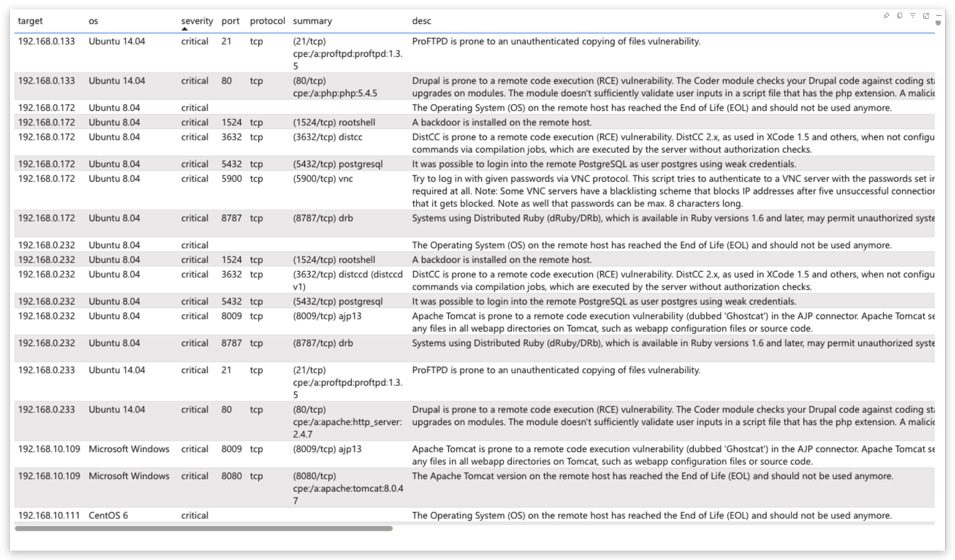Select the (5900/tcp) vnc summary cell
Image resolution: width=955 pixels, height=560 pixels.
point(323,179)
